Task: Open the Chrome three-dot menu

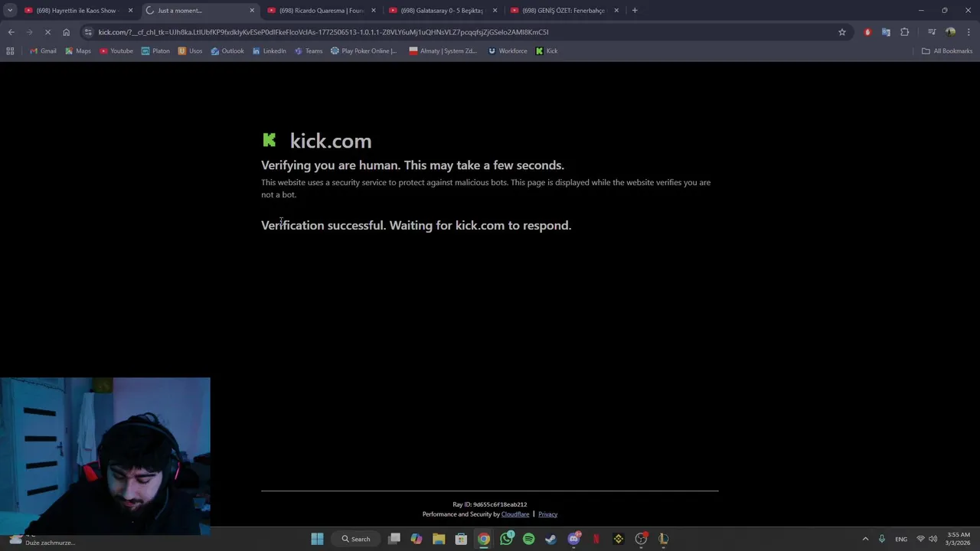Action: click(x=969, y=32)
